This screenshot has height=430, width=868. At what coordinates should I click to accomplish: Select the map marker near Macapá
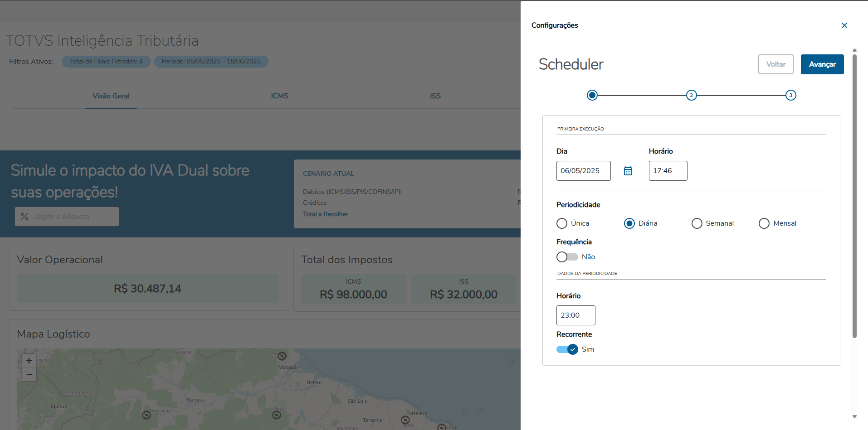(282, 356)
